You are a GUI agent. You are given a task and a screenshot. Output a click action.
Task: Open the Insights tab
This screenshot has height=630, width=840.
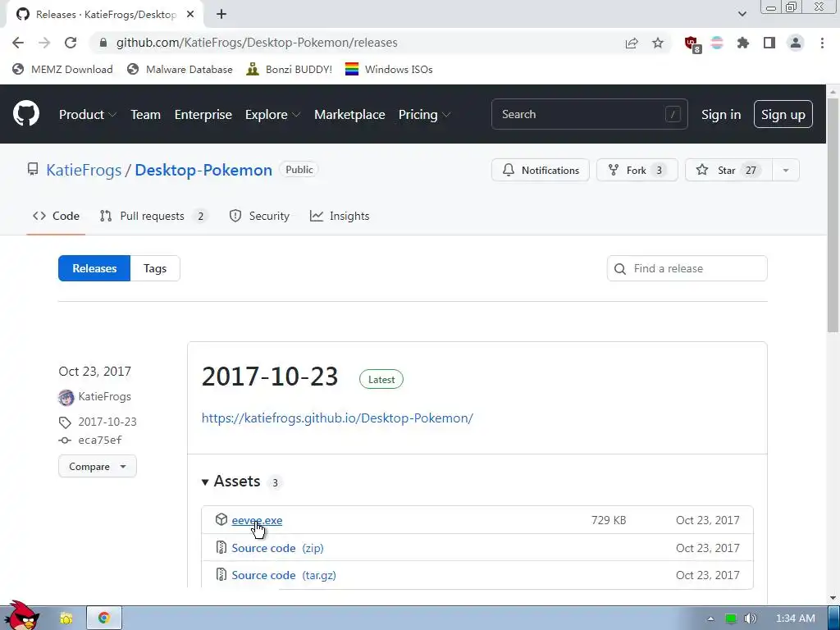(340, 216)
